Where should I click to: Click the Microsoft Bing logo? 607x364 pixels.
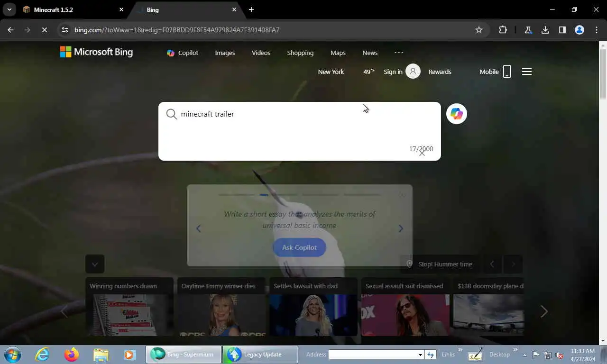[x=96, y=52]
